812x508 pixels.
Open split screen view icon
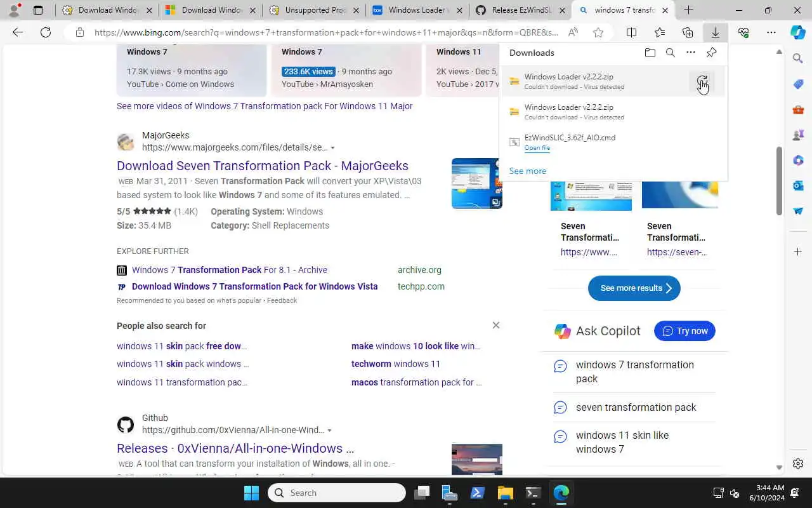pyautogui.click(x=632, y=32)
